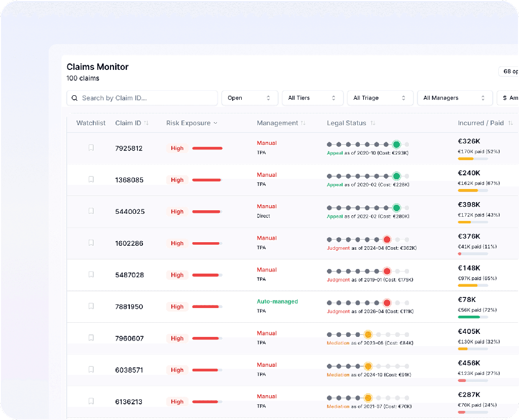Select claim ID 7960607
The image size is (519, 420).
coord(129,338)
